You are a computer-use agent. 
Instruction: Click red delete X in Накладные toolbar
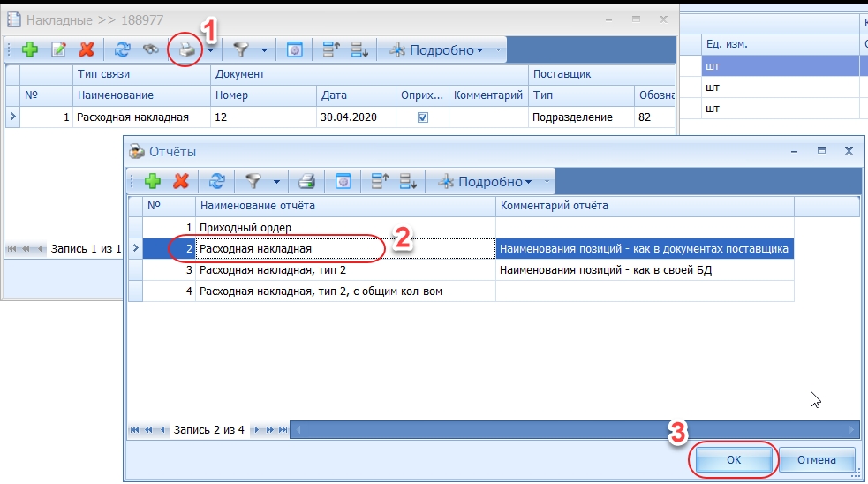pos(87,50)
